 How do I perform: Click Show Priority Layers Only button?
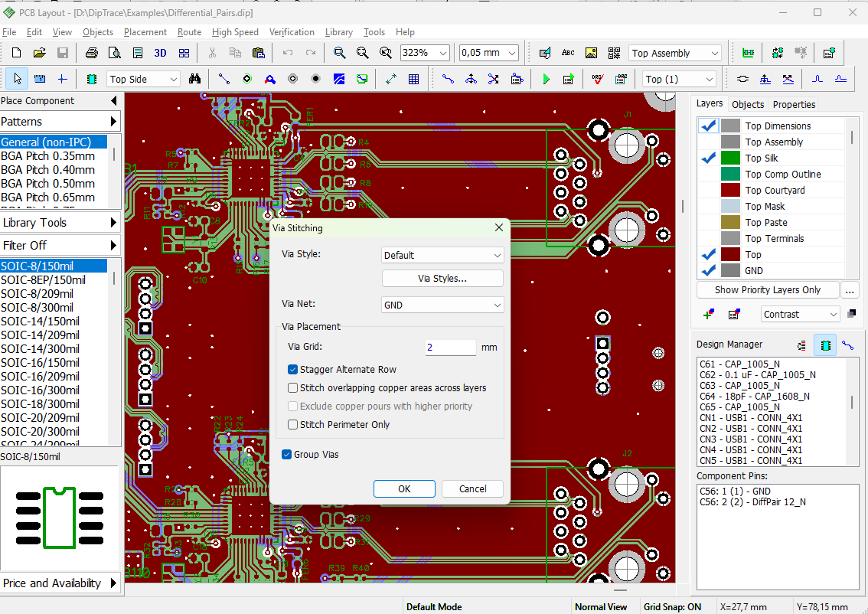tap(767, 290)
